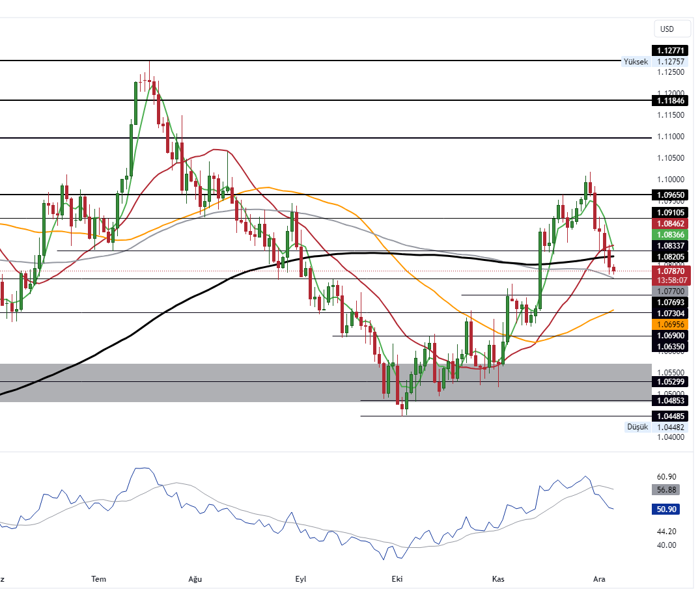This screenshot has width=700, height=611.
Task: Click the session high label 1.12771
Action: coord(671,50)
